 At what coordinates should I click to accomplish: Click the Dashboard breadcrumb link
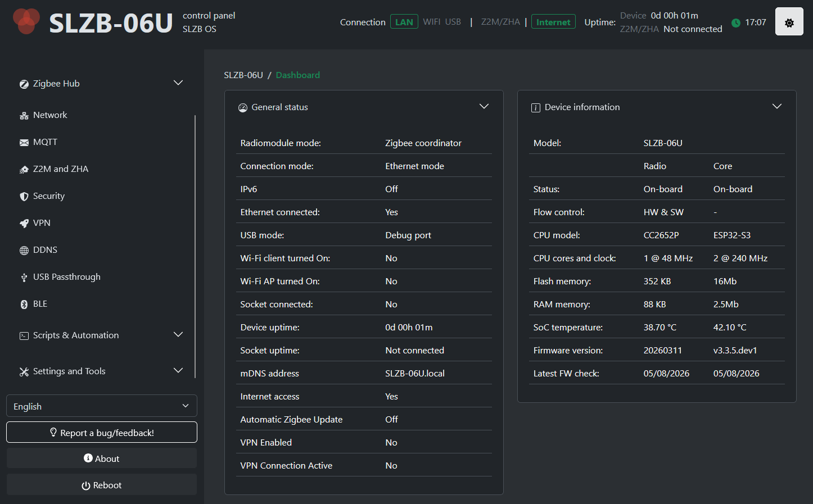tap(298, 75)
